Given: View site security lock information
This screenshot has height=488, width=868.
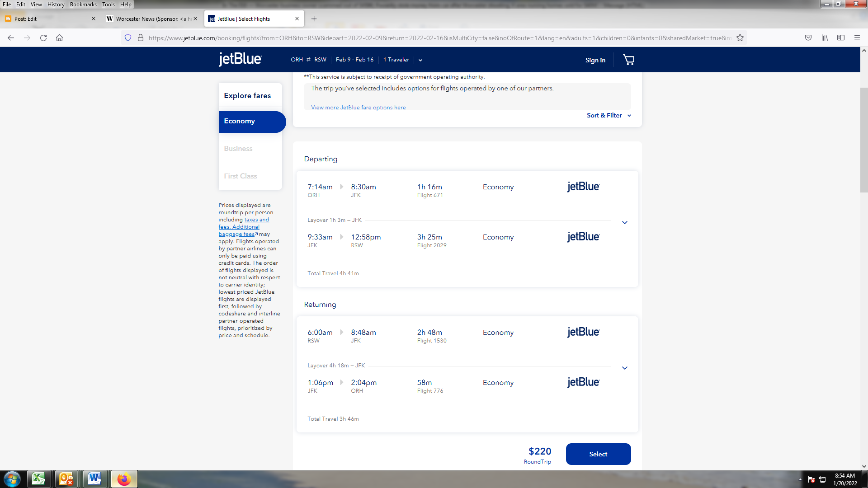Looking at the screenshot, I should tap(141, 38).
